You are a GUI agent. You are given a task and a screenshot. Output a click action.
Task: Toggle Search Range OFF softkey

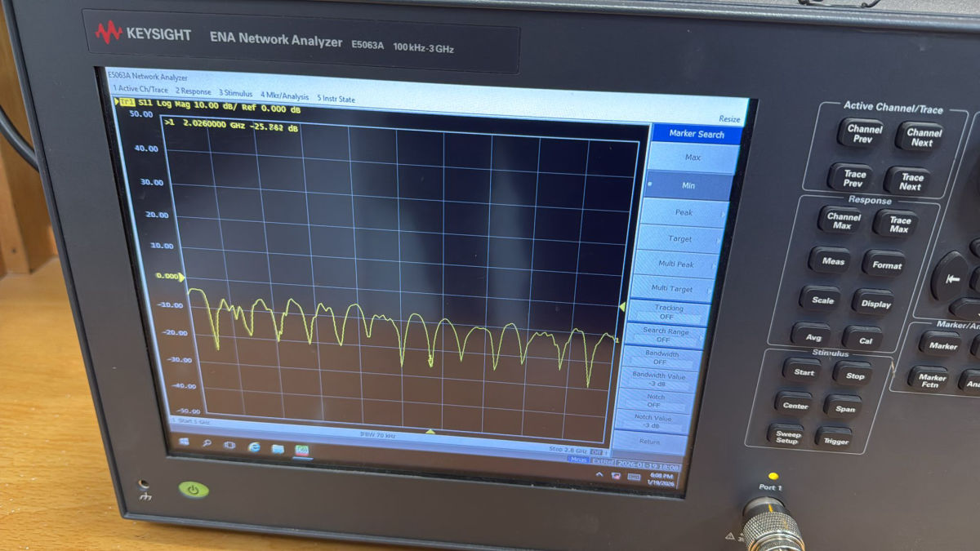click(x=665, y=335)
